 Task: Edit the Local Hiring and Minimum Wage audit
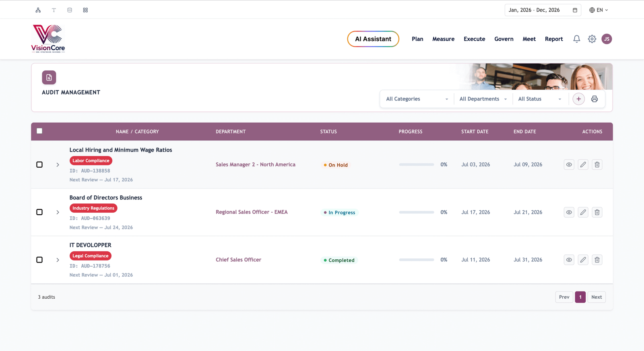click(583, 164)
